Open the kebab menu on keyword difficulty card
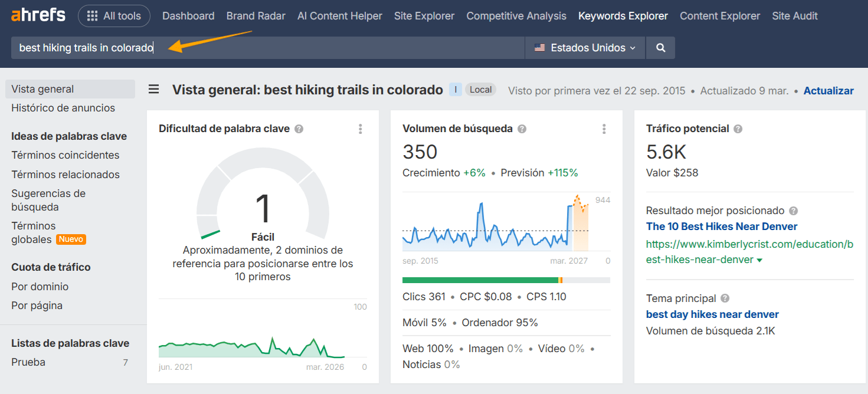Image resolution: width=868 pixels, height=394 pixels. tap(360, 129)
